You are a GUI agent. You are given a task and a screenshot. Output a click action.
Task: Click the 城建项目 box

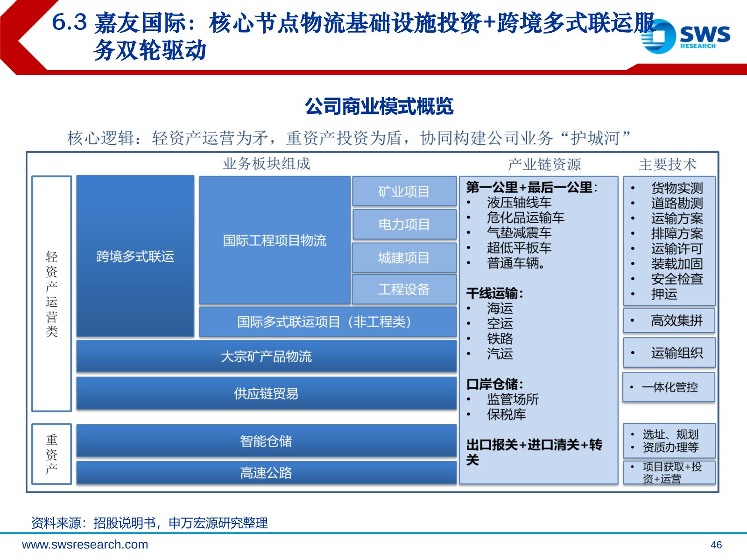pyautogui.click(x=404, y=258)
